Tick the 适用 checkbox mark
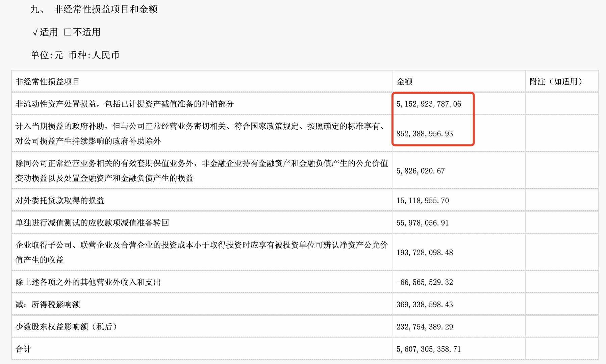606x364 pixels. (x=35, y=32)
